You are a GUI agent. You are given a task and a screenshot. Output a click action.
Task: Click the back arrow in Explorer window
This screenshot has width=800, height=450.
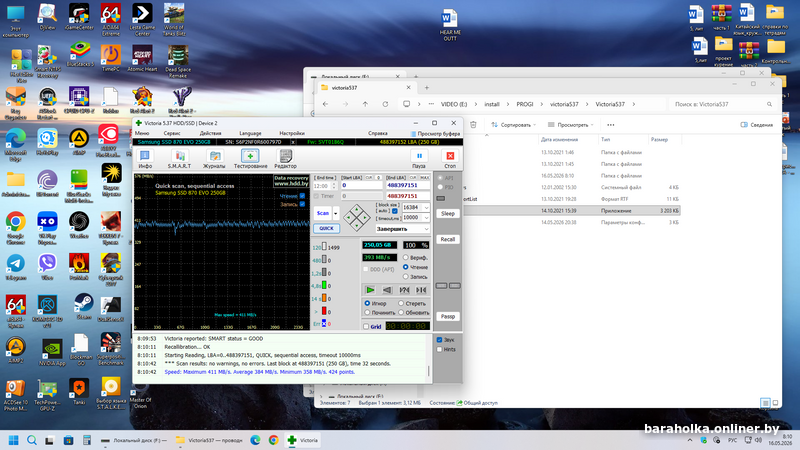326,104
